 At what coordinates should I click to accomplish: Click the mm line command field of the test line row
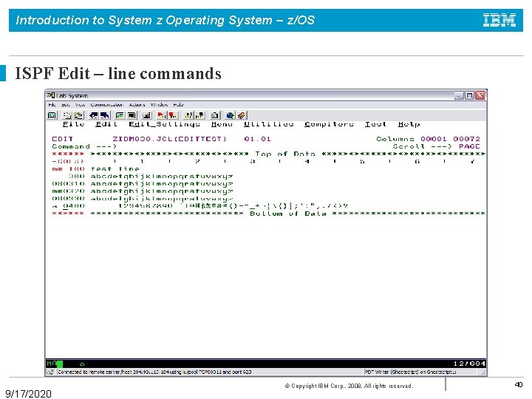(x=68, y=168)
